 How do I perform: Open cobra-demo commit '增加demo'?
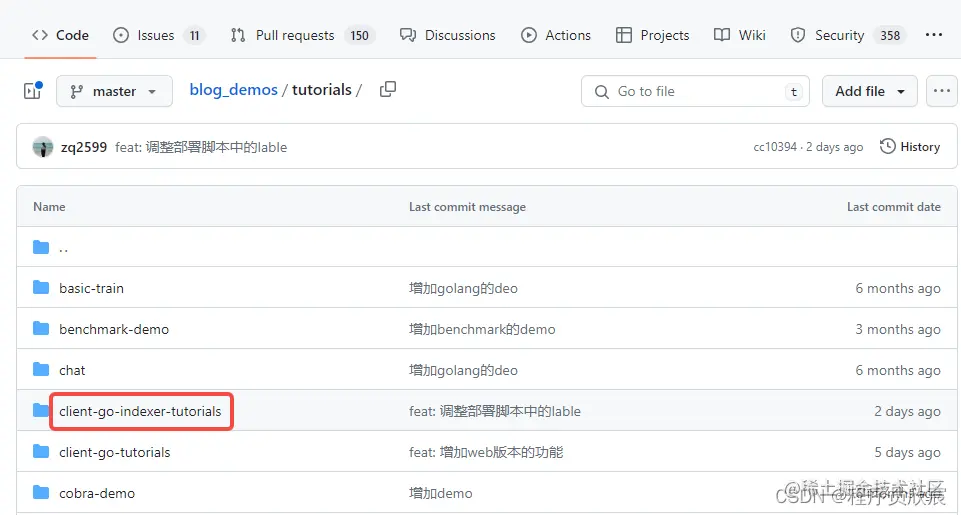(x=441, y=494)
